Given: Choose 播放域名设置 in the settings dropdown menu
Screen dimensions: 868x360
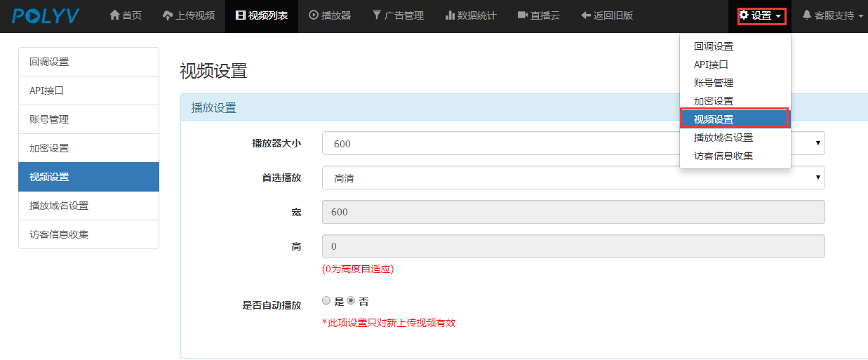Looking at the screenshot, I should [x=735, y=138].
